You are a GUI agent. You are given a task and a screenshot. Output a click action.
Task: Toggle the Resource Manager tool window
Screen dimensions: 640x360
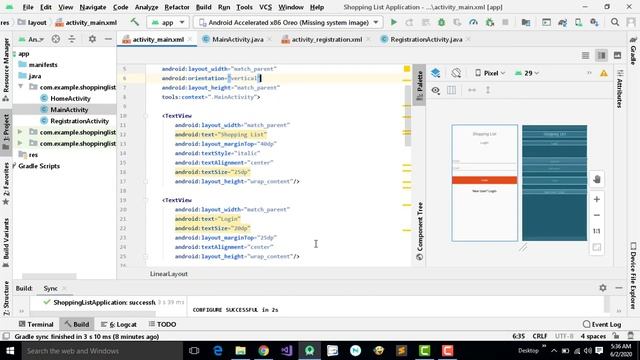(x=6, y=69)
